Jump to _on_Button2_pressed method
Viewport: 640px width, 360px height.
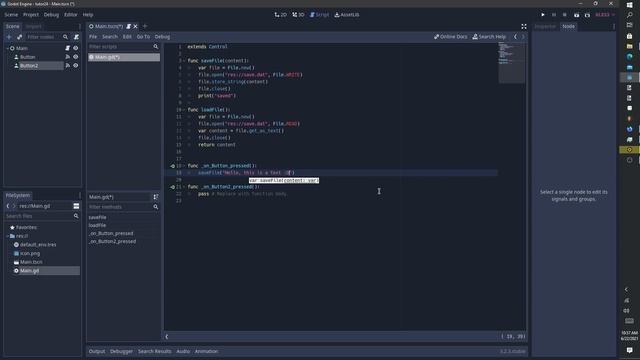pos(113,241)
